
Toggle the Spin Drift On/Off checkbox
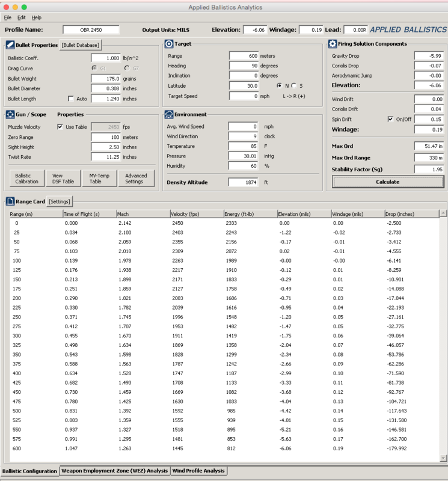coord(390,119)
